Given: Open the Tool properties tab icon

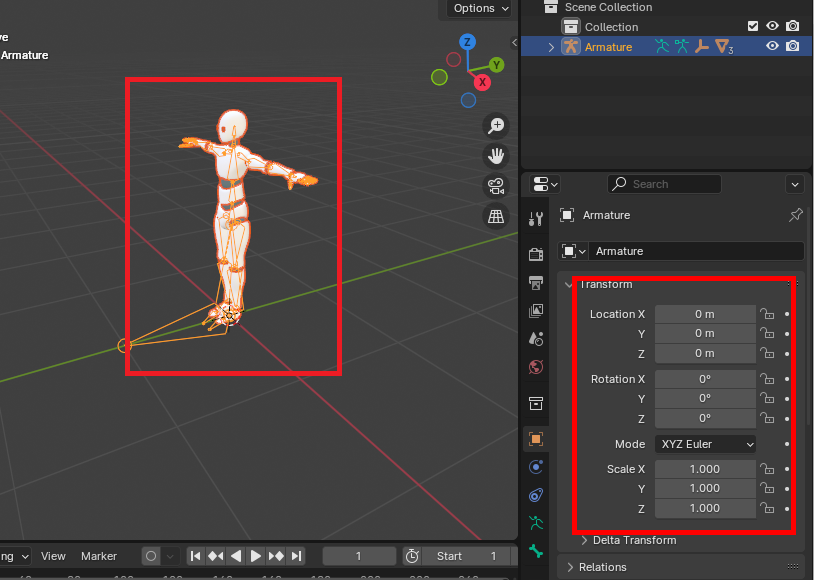Looking at the screenshot, I should (536, 219).
